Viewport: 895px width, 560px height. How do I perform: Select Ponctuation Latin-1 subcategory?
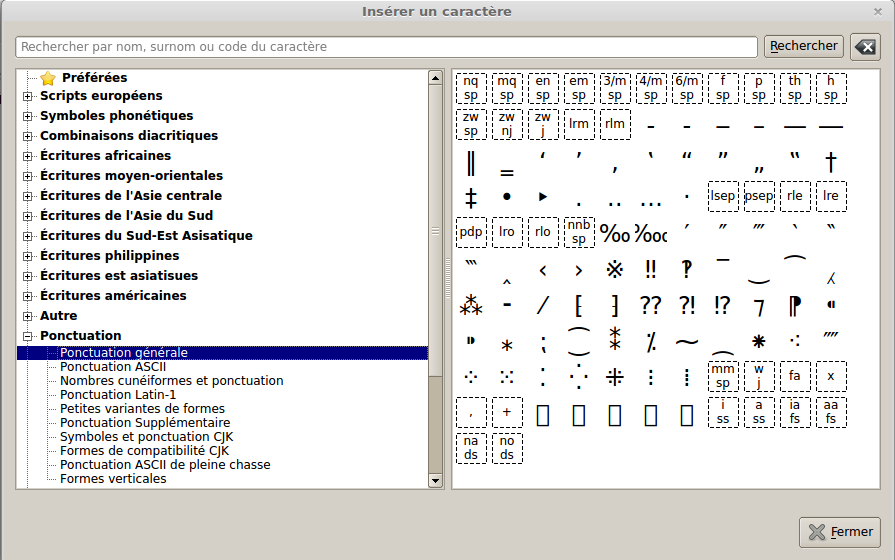tap(118, 394)
